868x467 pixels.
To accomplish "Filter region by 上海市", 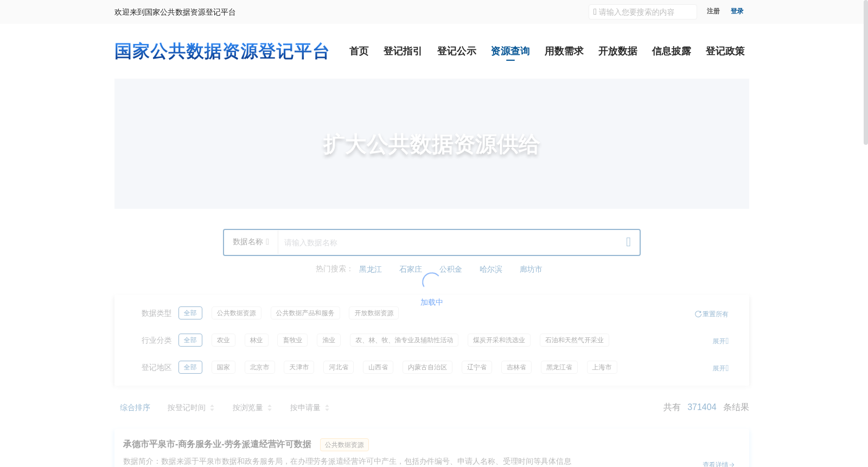I will [602, 367].
